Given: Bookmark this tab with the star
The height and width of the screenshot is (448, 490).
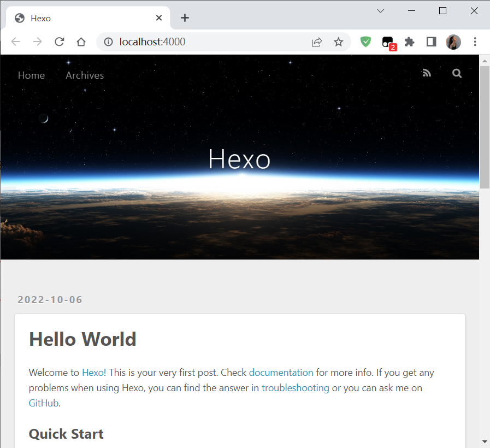Looking at the screenshot, I should tap(338, 42).
